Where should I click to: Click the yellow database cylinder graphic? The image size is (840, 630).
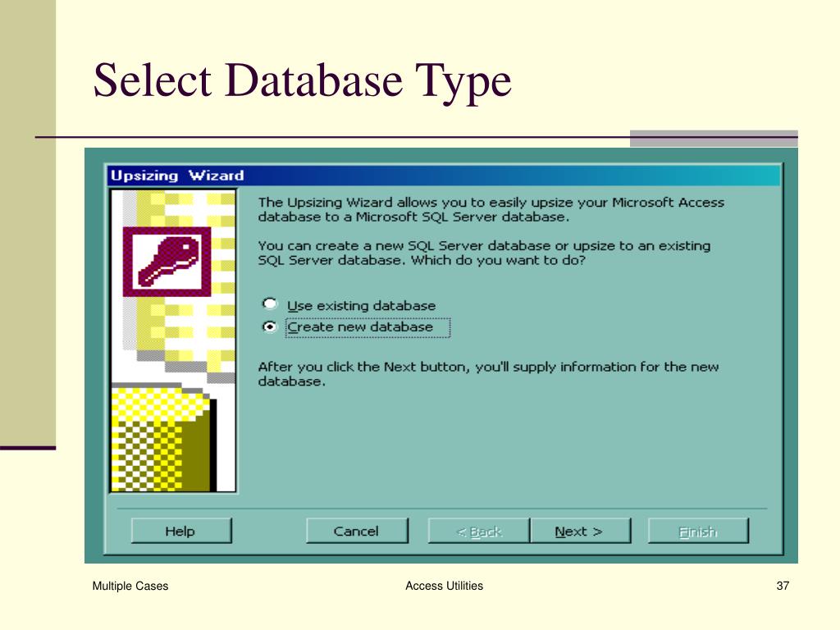[163, 438]
